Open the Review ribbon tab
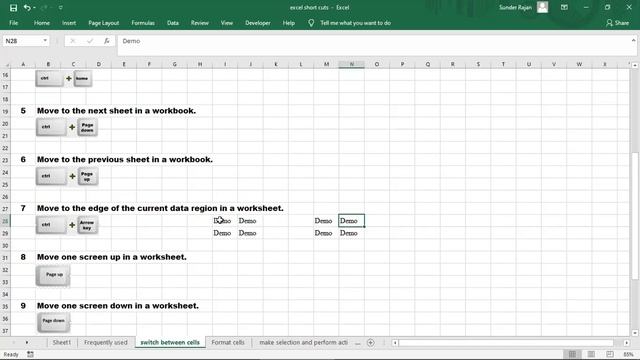Screen dimensions: 640x360 click(200, 23)
